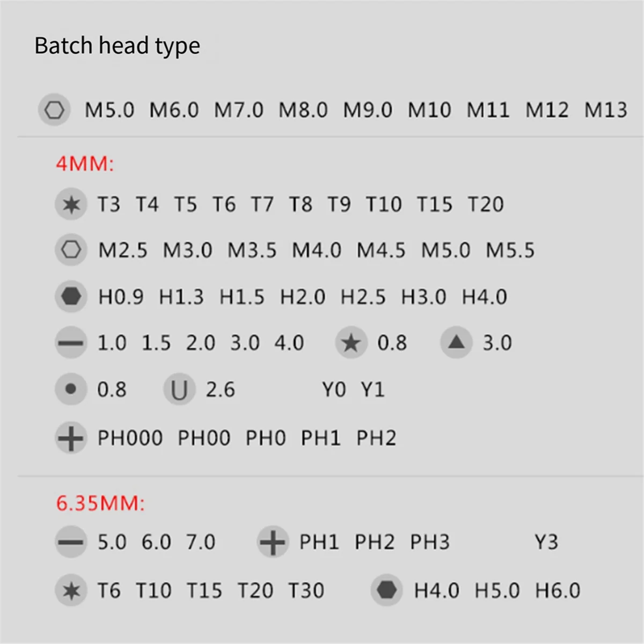The height and width of the screenshot is (644, 644).
Task: Click the Torx star icon in the T30 row
Action: (x=71, y=591)
